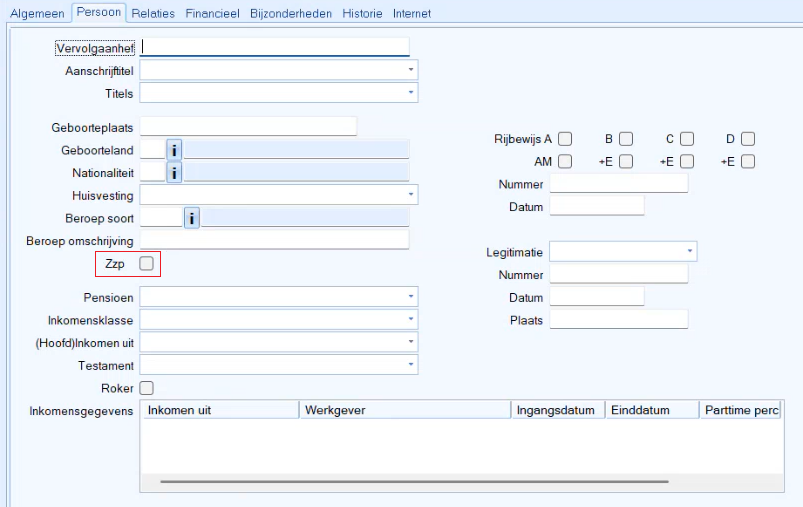Open the Beroep soort info lookup icon
Viewport: 803px width, 507px height.
(x=192, y=219)
